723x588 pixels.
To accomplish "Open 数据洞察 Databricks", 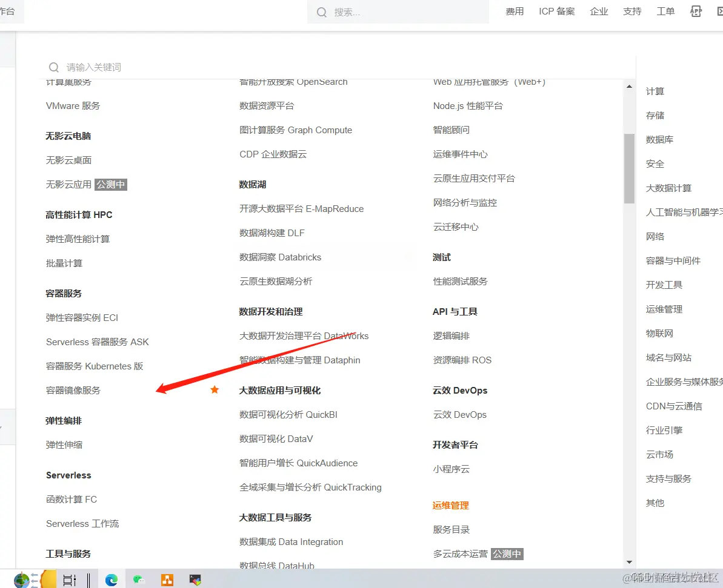I will coord(281,257).
